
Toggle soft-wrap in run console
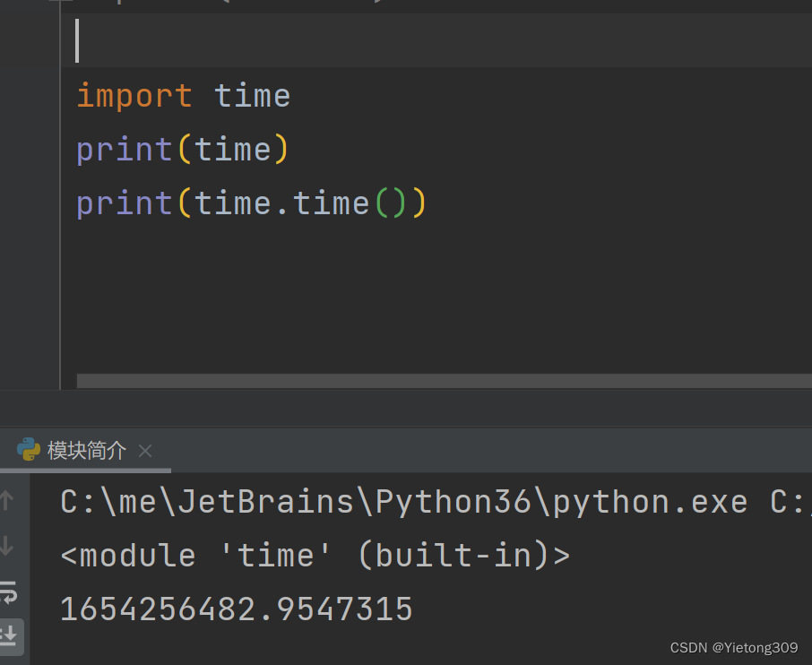(9, 592)
